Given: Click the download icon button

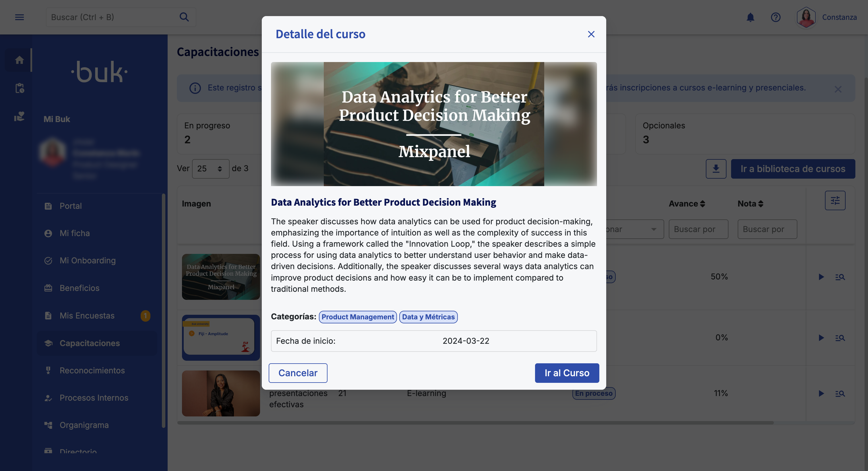Looking at the screenshot, I should click(716, 169).
